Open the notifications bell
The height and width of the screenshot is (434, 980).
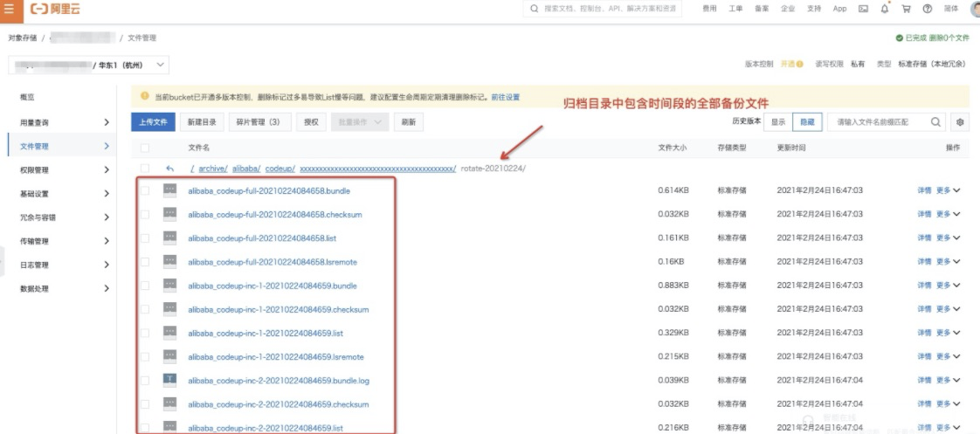click(x=885, y=9)
